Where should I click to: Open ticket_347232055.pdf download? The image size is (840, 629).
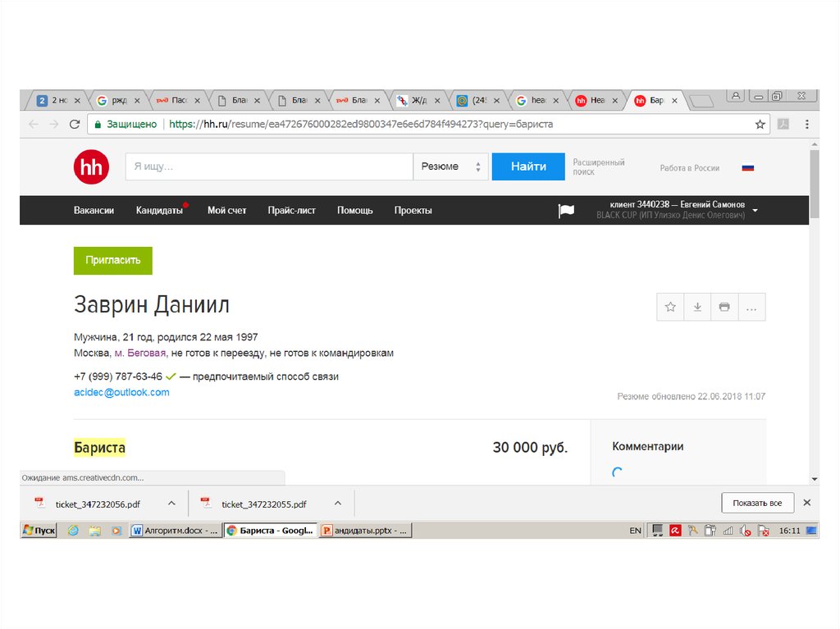pyautogui.click(x=263, y=504)
